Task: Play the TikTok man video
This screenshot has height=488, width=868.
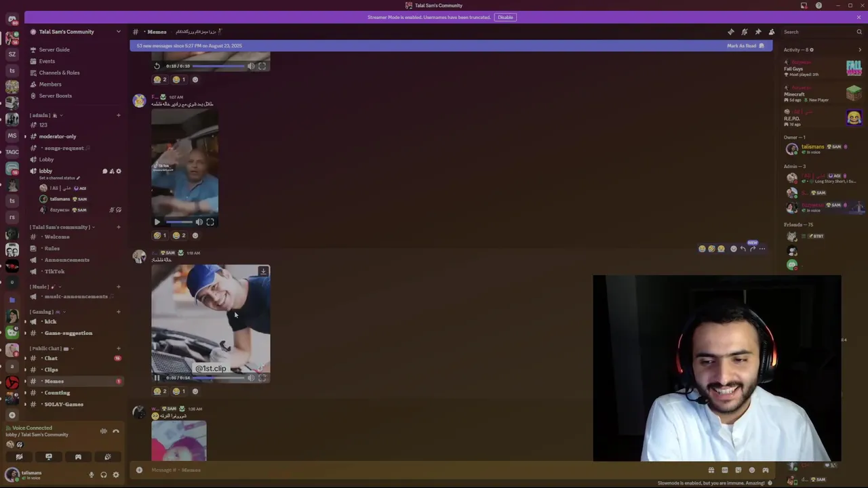Action: [x=157, y=222]
